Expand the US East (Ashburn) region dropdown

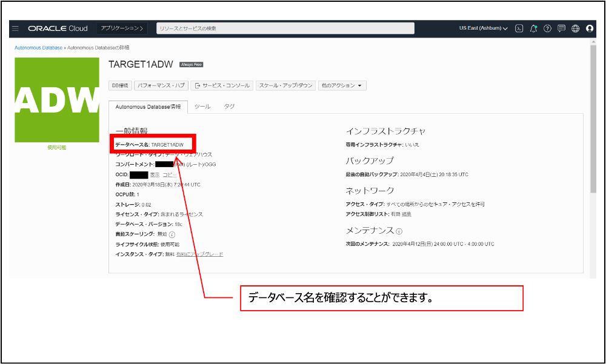484,28
